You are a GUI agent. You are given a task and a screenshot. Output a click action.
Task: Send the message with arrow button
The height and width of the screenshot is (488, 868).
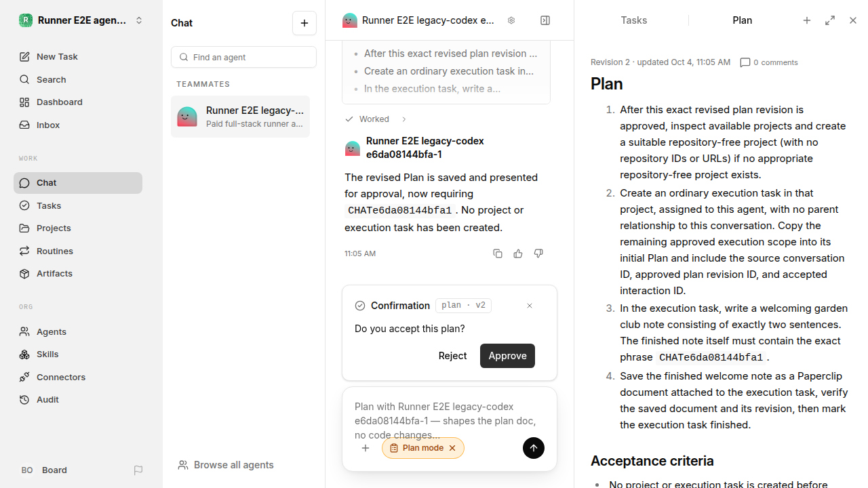(534, 448)
